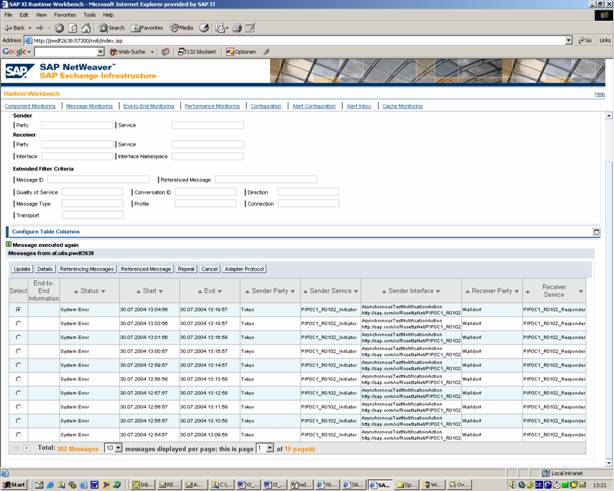Screen dimensions: 614x491
Task: Open the Cache Monitoring link
Action: (403, 106)
